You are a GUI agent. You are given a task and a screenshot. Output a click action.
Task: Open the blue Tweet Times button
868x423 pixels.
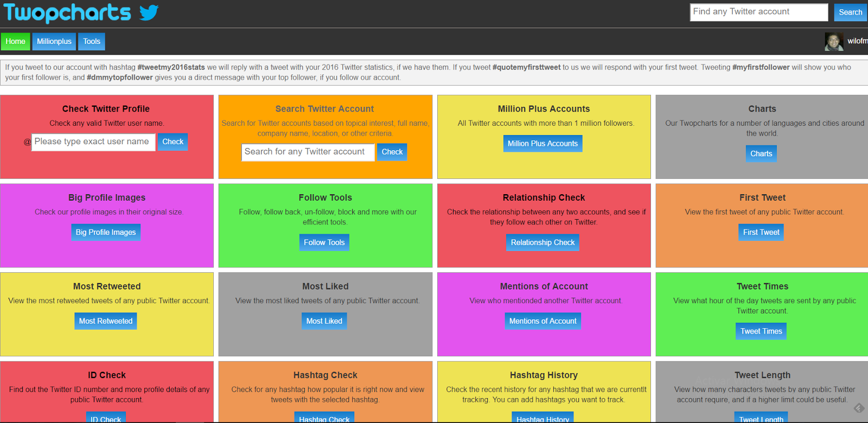(x=761, y=331)
